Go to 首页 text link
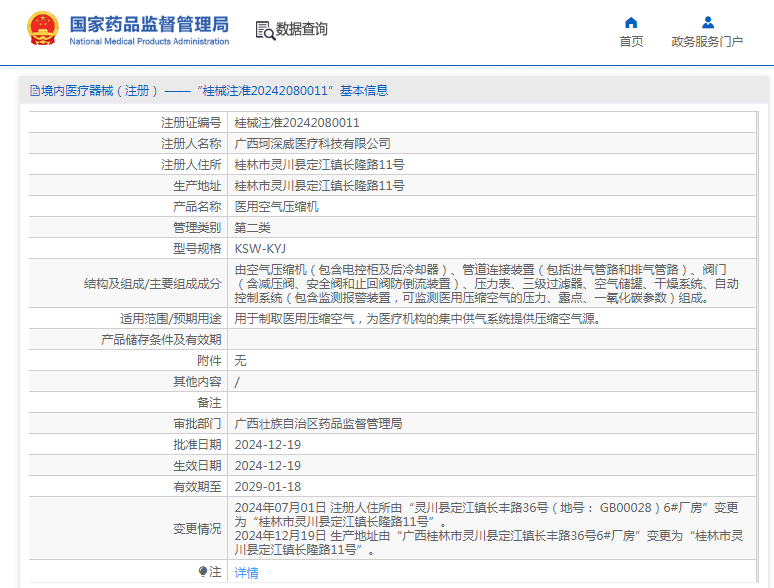Screen dimensions: 774x588 (x=631, y=41)
